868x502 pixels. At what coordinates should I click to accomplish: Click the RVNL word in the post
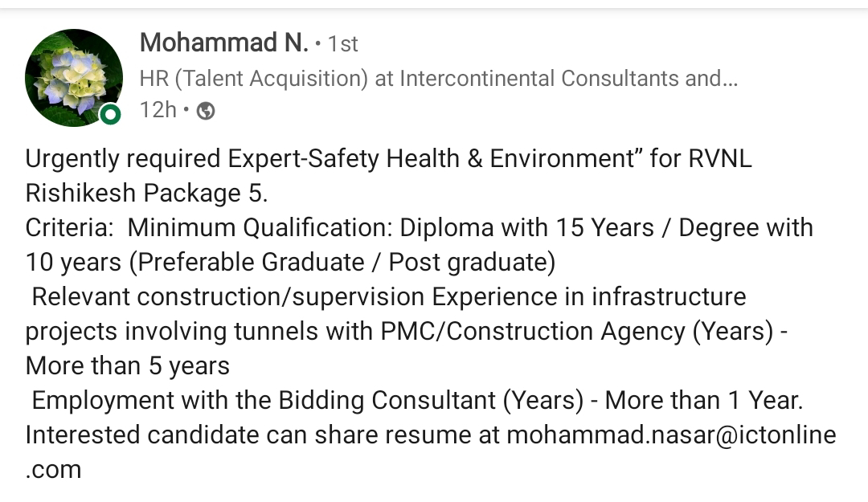[x=720, y=159]
